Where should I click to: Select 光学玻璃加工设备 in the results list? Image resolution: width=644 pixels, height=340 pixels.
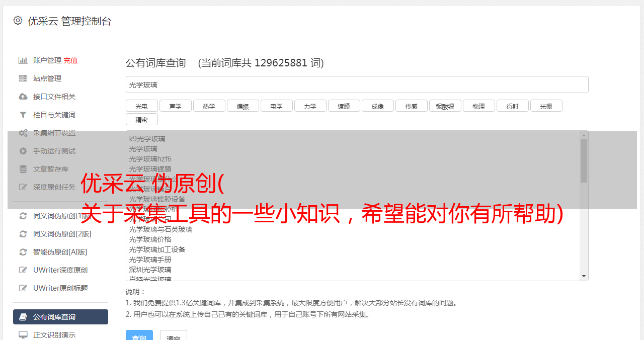[x=157, y=249]
